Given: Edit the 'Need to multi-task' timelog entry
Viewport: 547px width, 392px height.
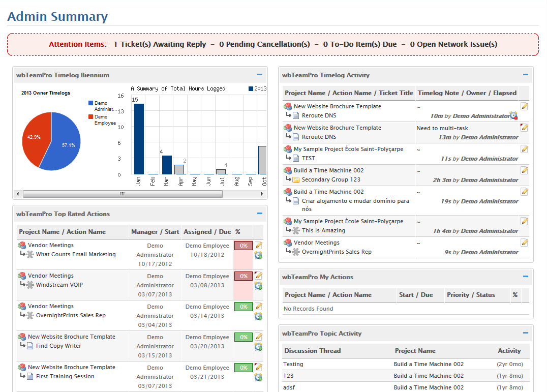Looking at the screenshot, I should [x=525, y=128].
